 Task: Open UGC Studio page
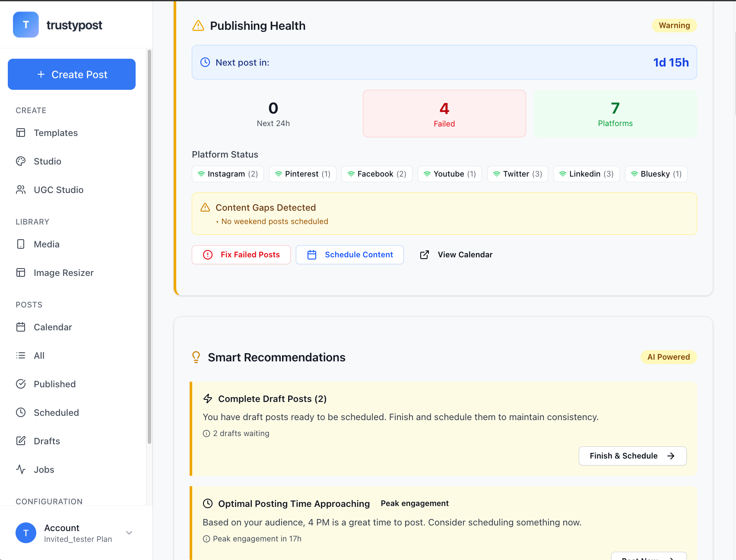[x=59, y=190]
